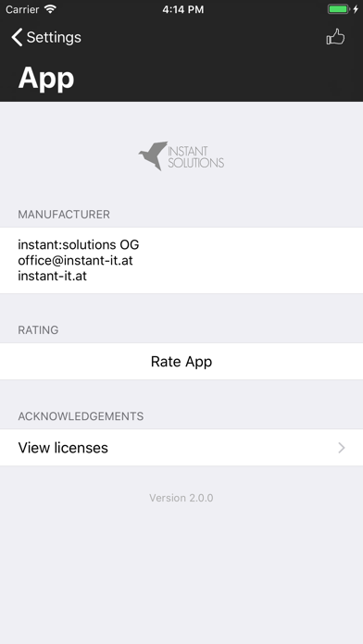
Task: Tap the Wi-Fi icon in status bar
Action: [50, 9]
